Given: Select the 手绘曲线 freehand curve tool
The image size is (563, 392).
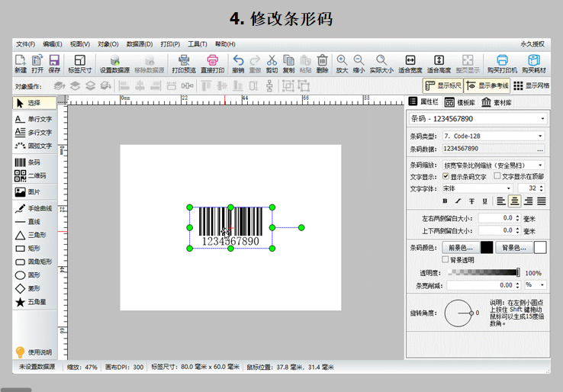Looking at the screenshot, I should pos(34,208).
